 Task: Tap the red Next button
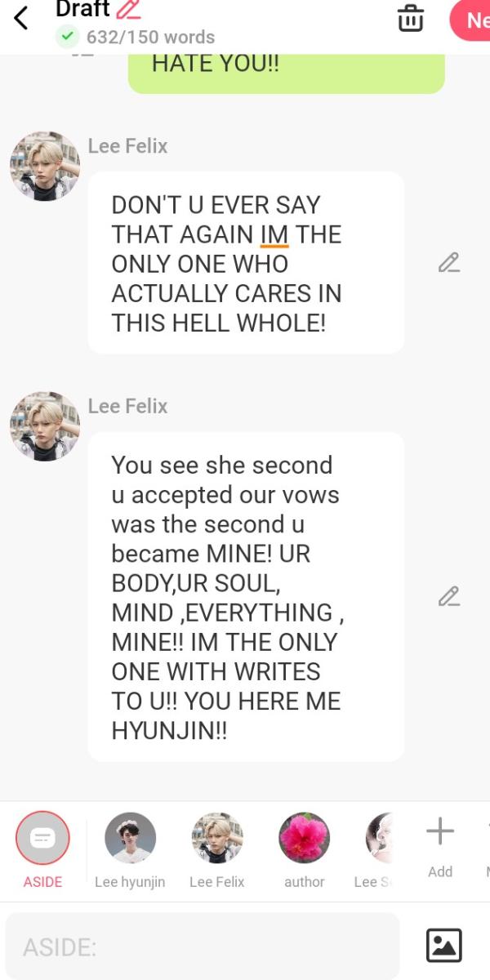470,20
